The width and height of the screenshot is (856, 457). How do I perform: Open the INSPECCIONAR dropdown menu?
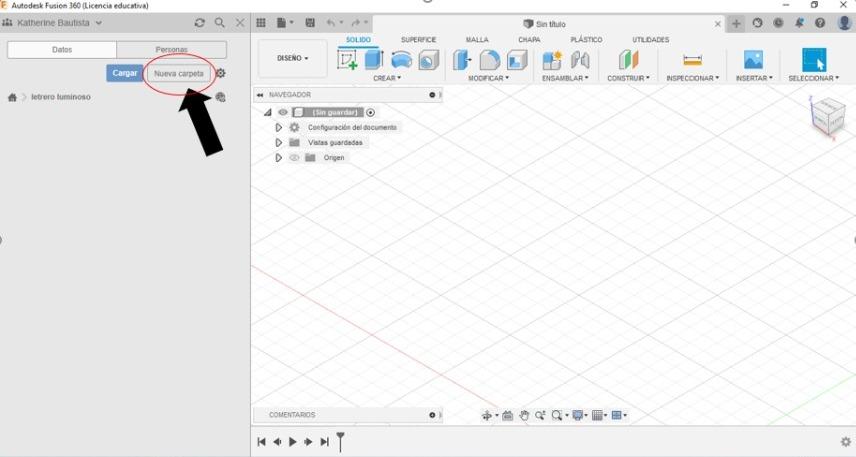click(693, 78)
